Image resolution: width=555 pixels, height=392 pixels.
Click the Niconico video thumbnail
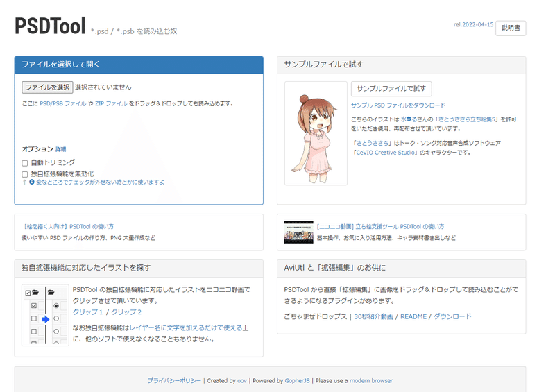(x=299, y=232)
